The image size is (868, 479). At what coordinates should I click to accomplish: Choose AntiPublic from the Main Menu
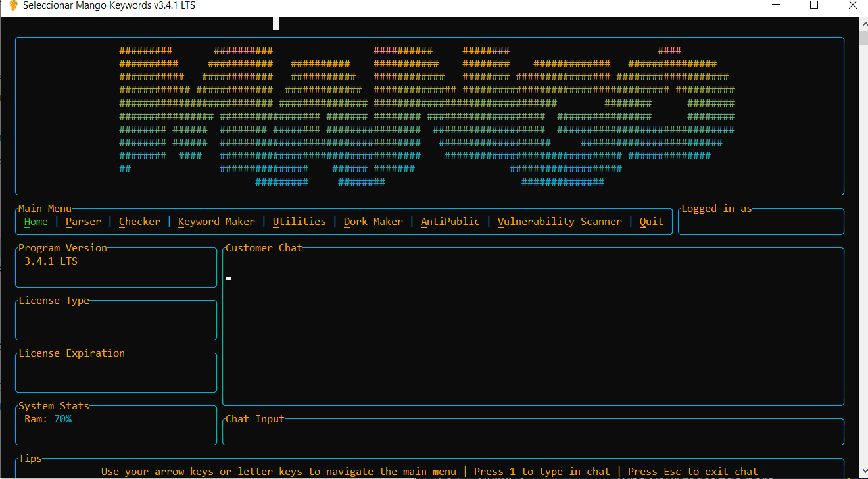pos(450,222)
